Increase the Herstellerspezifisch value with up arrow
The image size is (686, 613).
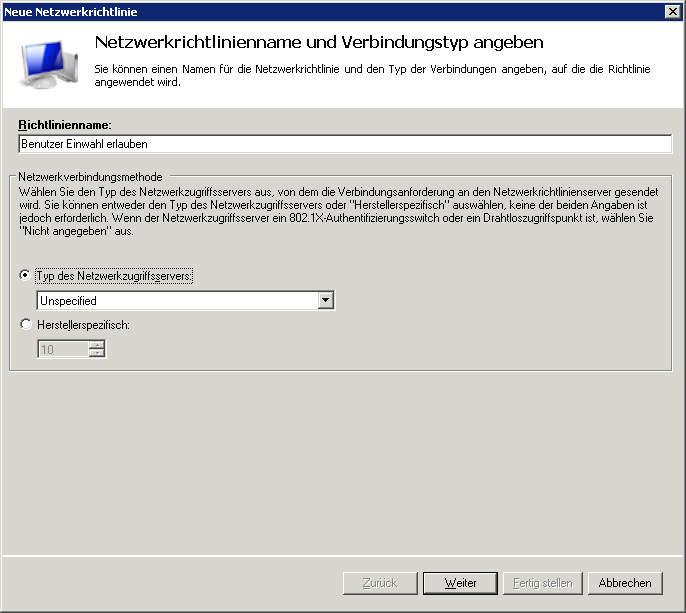pos(97,344)
